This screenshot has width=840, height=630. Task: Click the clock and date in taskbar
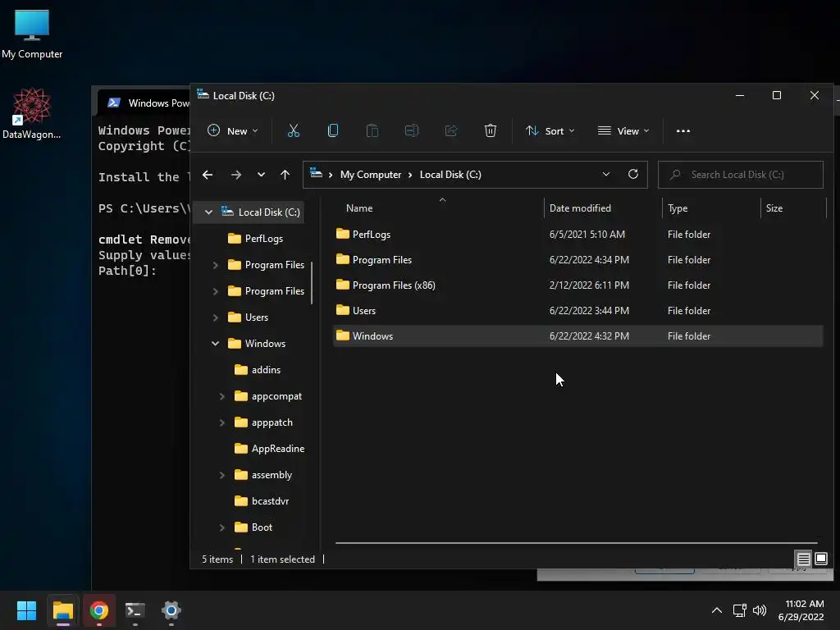[801, 610]
